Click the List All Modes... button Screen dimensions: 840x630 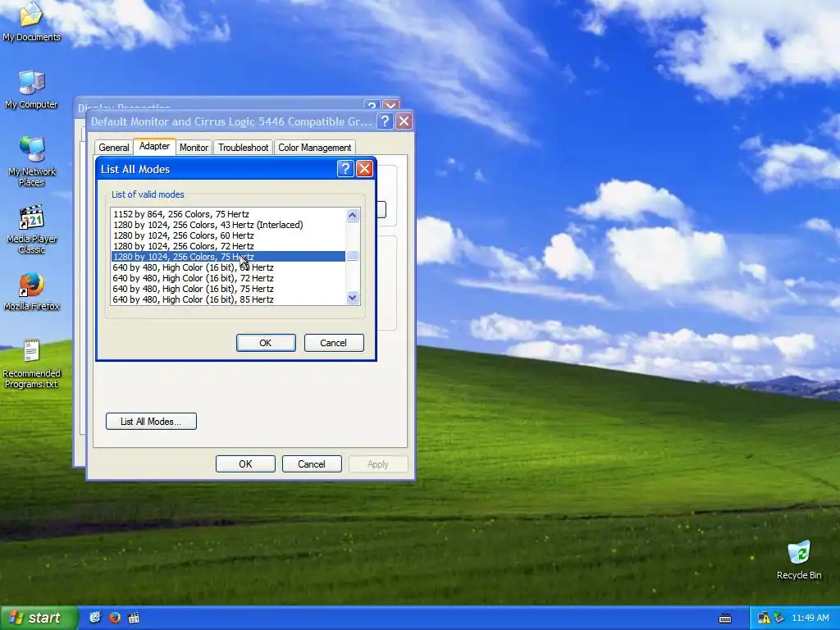pos(151,421)
